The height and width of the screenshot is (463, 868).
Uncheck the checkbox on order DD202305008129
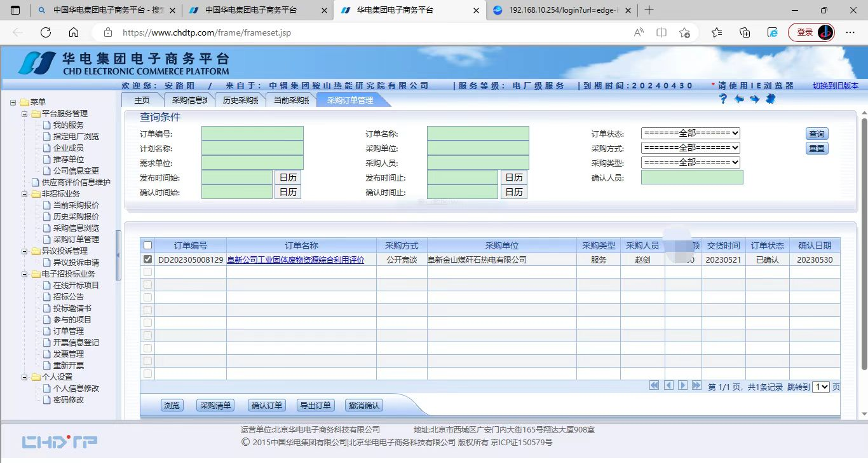(147, 259)
